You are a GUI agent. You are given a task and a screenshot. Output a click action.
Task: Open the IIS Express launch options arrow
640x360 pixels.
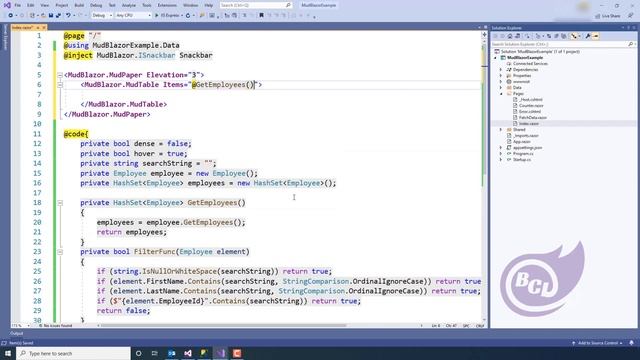[x=182, y=16]
